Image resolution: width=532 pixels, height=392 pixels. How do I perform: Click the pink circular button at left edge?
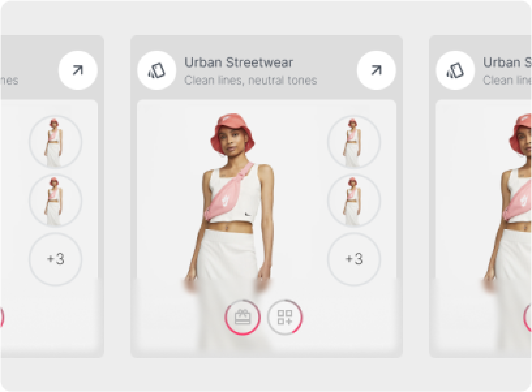(2, 317)
